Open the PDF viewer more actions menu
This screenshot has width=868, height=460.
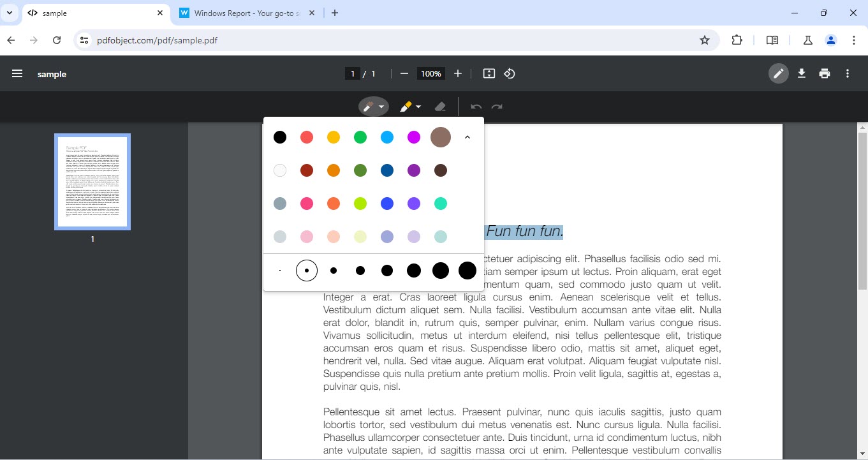(848, 74)
